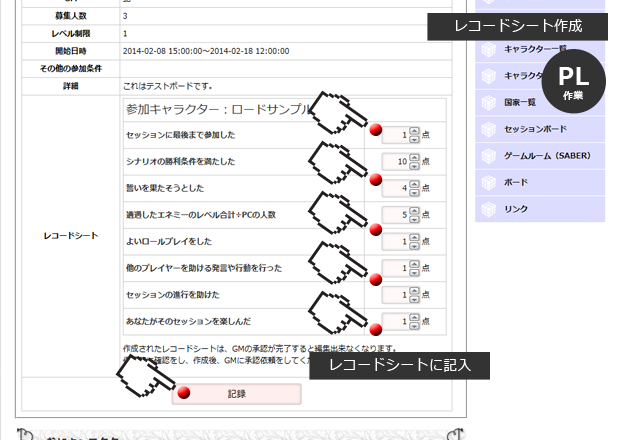618x440 pixels.
Task: Click the レベル制限 row label
Action: tap(71, 34)
